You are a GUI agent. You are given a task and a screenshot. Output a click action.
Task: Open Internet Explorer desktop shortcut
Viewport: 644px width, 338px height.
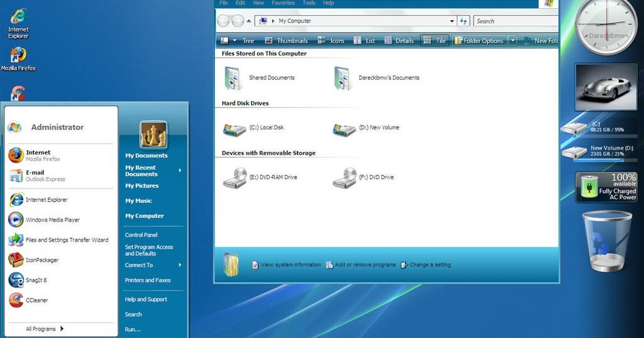pyautogui.click(x=18, y=24)
